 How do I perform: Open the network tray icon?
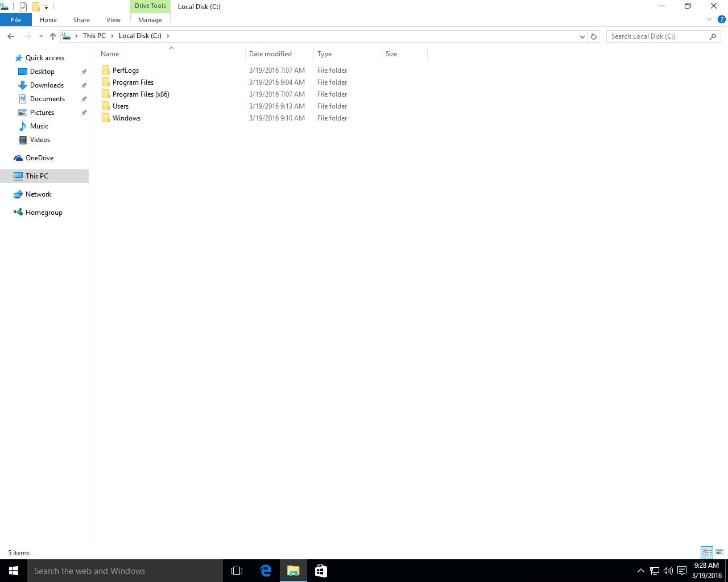[655, 571]
